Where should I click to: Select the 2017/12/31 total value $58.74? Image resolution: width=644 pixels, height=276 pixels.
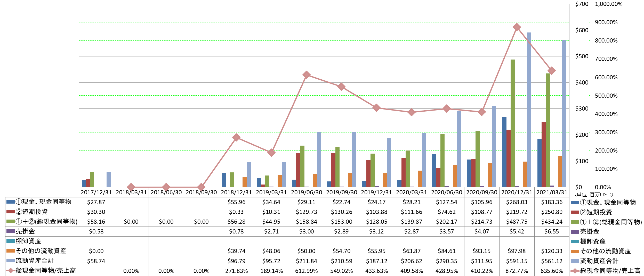tap(96, 261)
